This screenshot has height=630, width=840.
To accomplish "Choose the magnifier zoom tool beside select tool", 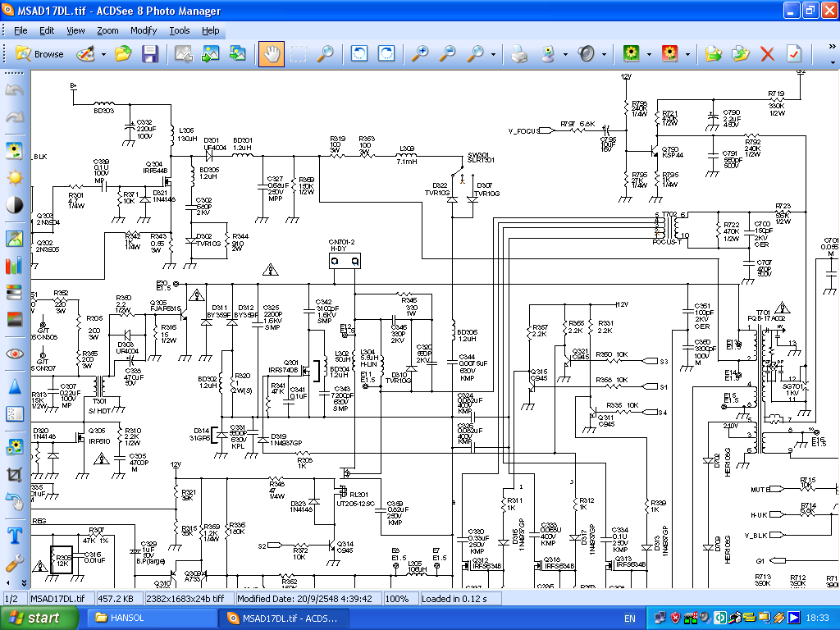I will (325, 54).
